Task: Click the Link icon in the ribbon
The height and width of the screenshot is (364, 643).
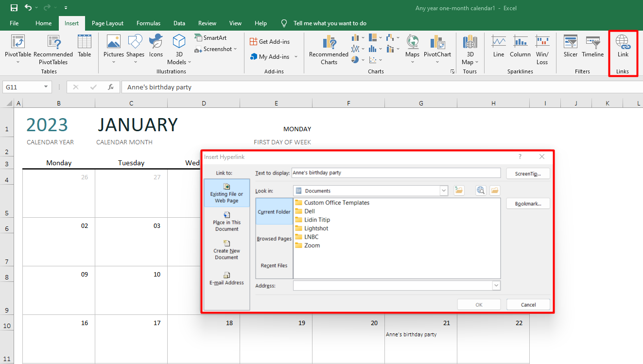Action: pos(623,43)
